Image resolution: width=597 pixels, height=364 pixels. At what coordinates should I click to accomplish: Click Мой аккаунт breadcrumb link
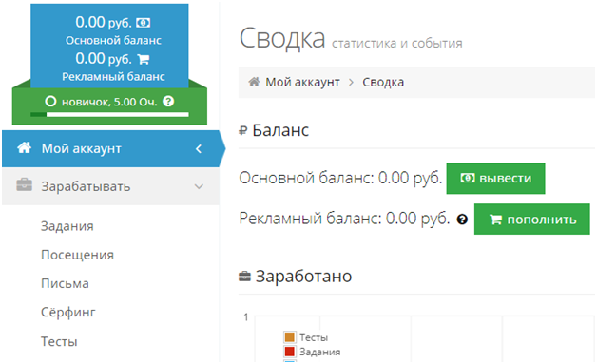[302, 83]
